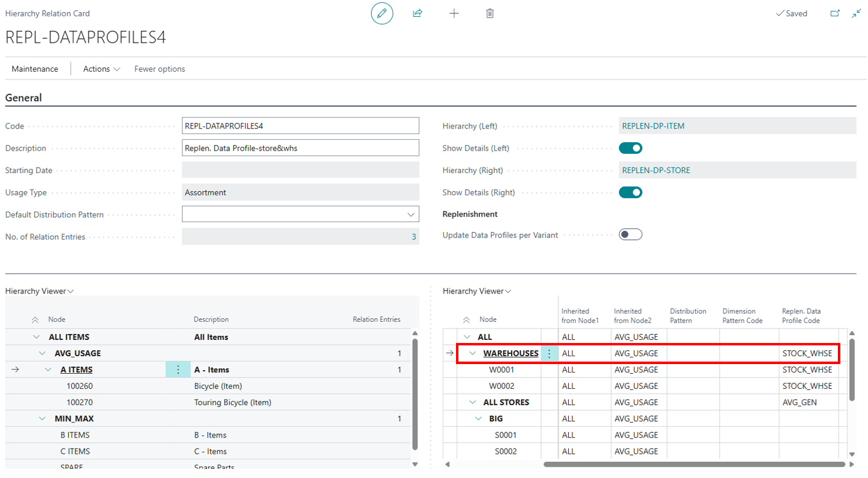Viewport: 868px width, 478px height.
Task: Collapse all nodes in left hierarchy viewer
Action: point(35,320)
